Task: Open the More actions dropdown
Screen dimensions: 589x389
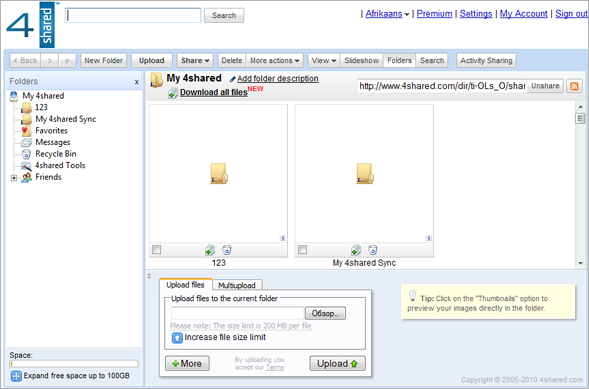Action: [x=275, y=60]
